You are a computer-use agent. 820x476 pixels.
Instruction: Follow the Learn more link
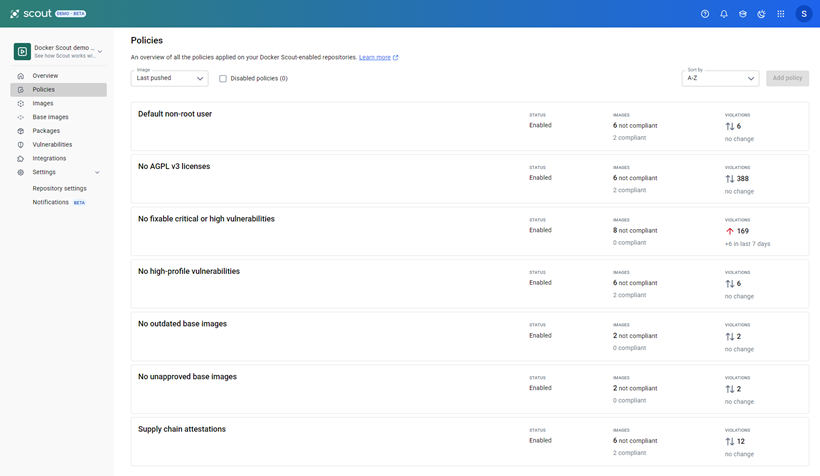[375, 58]
